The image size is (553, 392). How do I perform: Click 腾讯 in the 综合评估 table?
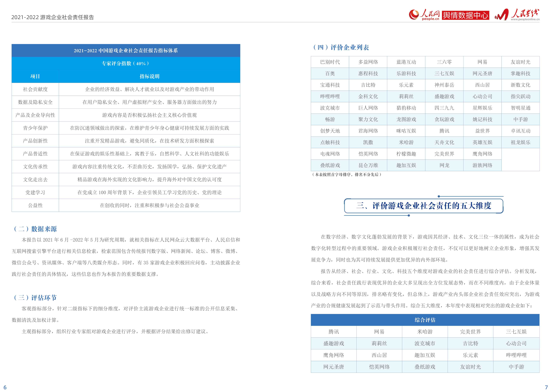tap(333, 332)
